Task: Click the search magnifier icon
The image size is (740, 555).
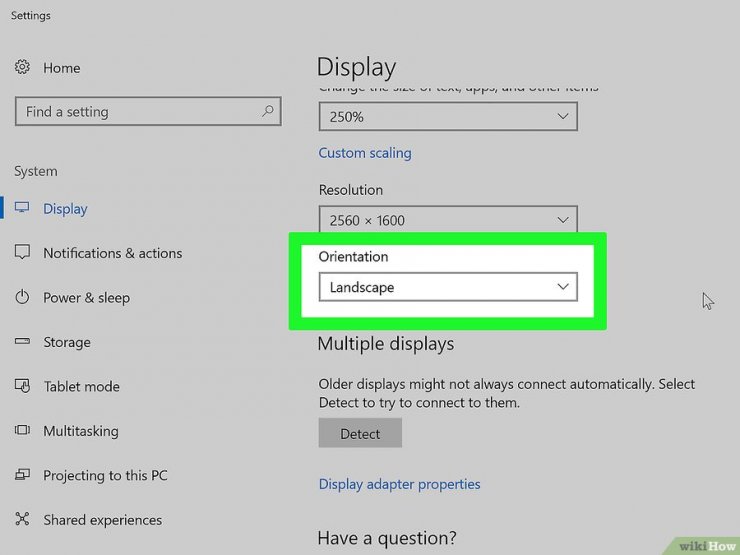Action: [268, 111]
